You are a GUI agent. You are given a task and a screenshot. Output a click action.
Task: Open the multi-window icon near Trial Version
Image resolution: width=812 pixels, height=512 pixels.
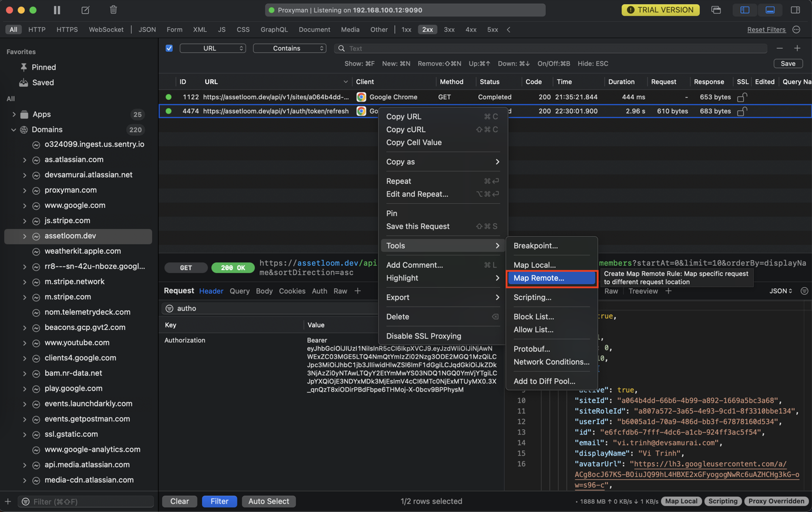tap(716, 10)
